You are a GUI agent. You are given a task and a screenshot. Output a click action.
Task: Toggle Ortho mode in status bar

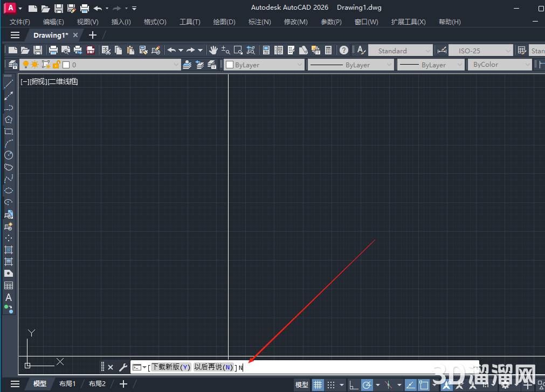pos(354,384)
